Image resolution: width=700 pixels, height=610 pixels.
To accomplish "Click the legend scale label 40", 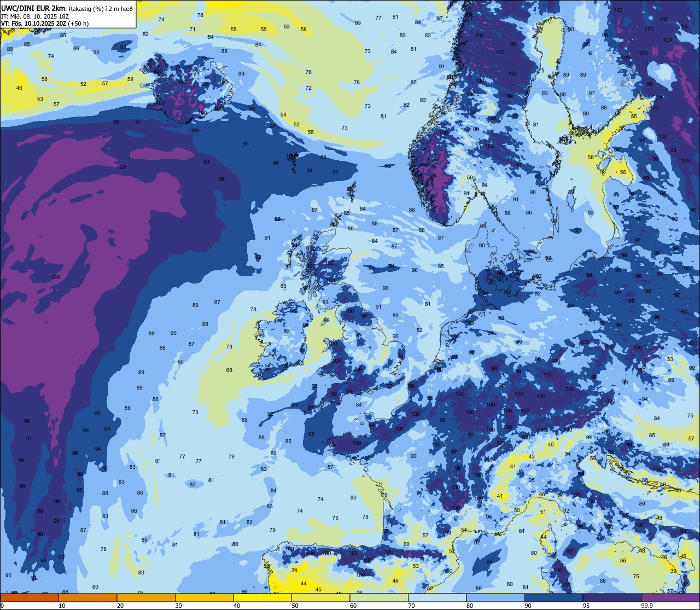I will pos(237,605).
